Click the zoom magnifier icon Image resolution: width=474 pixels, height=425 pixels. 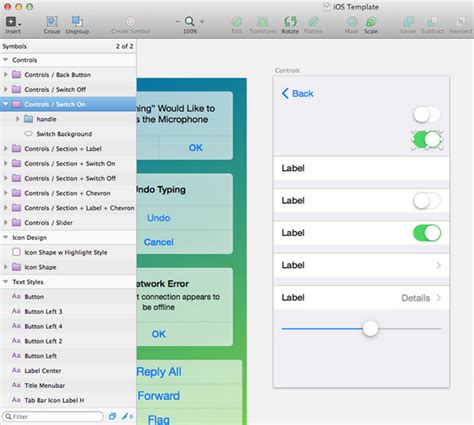point(190,22)
